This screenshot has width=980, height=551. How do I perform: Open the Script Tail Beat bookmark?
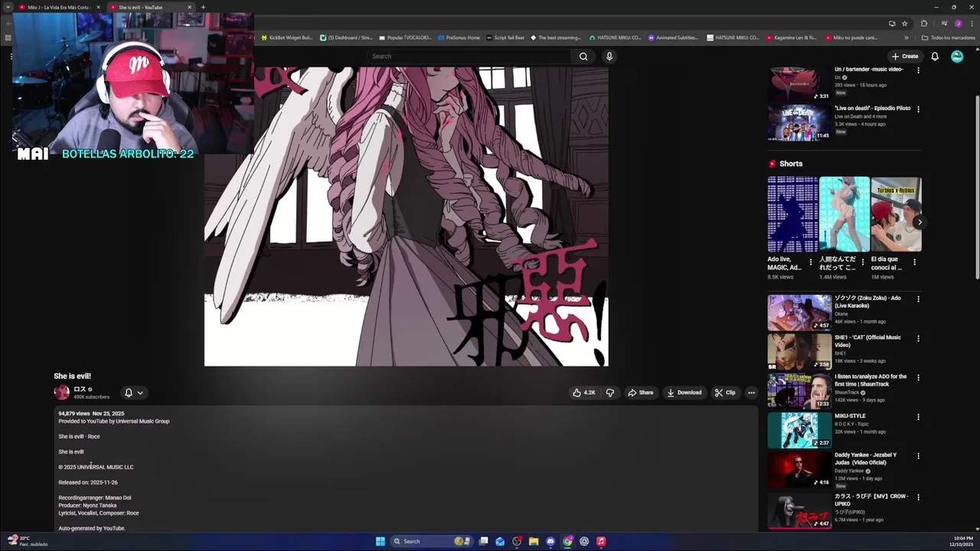[x=505, y=37]
